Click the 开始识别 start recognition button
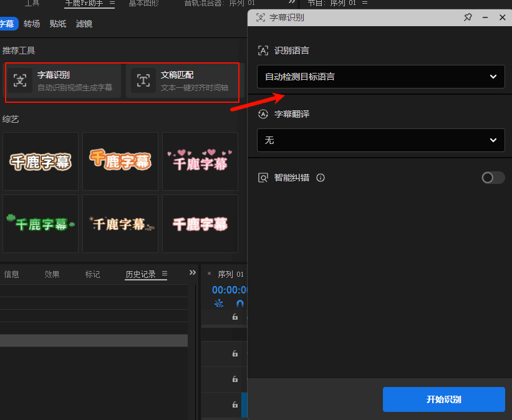 [443, 399]
